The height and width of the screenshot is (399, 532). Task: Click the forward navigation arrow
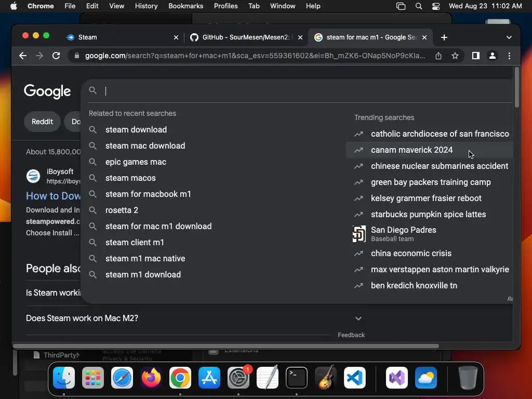39,56
